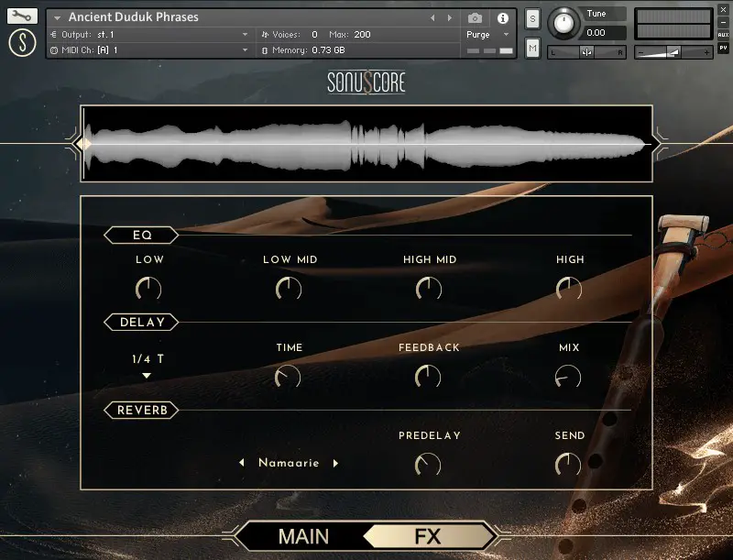
Task: Select the next reverb preset after Namaarie
Action: pyautogui.click(x=337, y=463)
